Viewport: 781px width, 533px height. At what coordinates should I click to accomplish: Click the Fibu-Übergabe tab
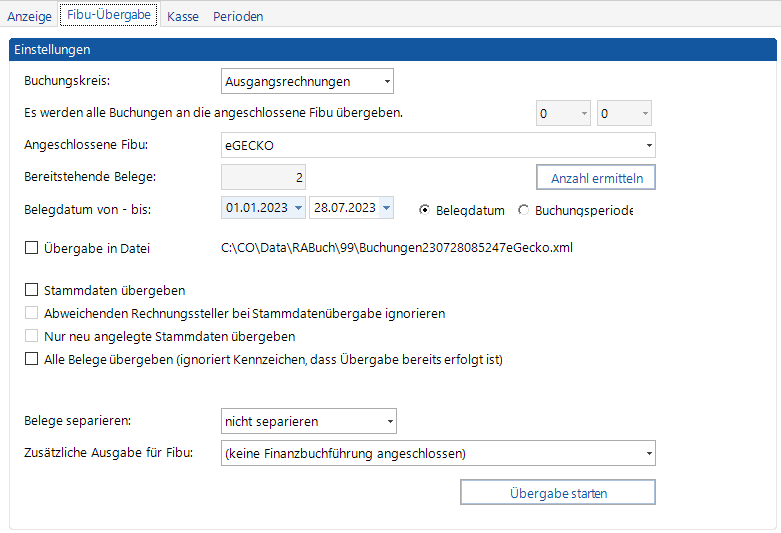108,16
